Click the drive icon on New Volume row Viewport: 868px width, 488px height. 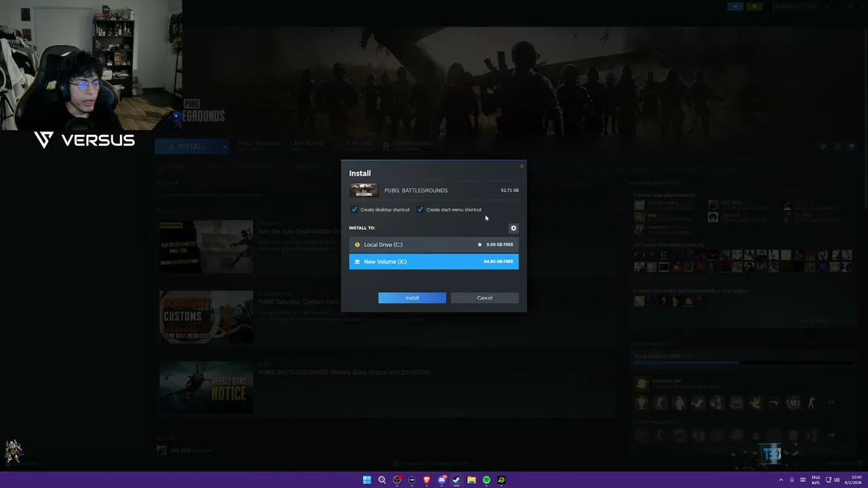(357, 262)
